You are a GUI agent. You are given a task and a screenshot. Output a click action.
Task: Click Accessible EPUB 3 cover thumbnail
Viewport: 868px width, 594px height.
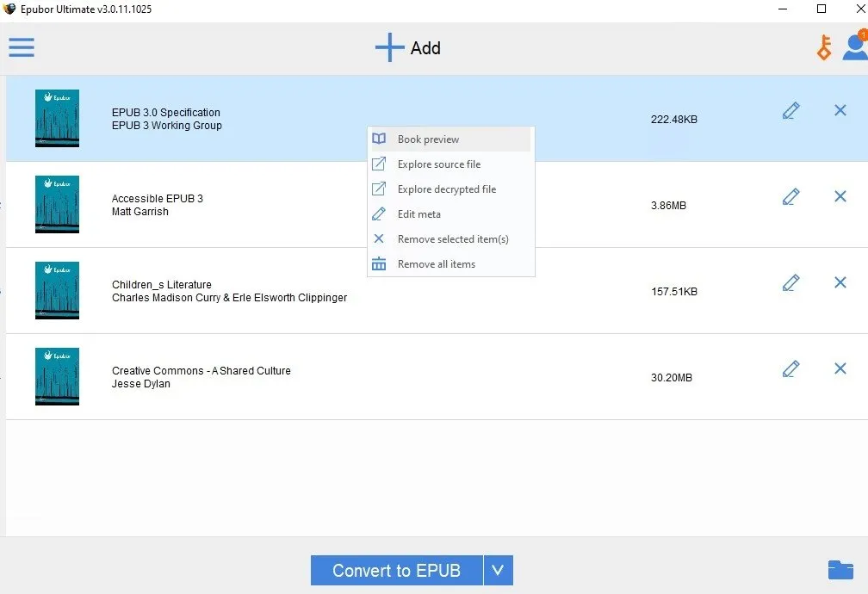[x=57, y=204]
